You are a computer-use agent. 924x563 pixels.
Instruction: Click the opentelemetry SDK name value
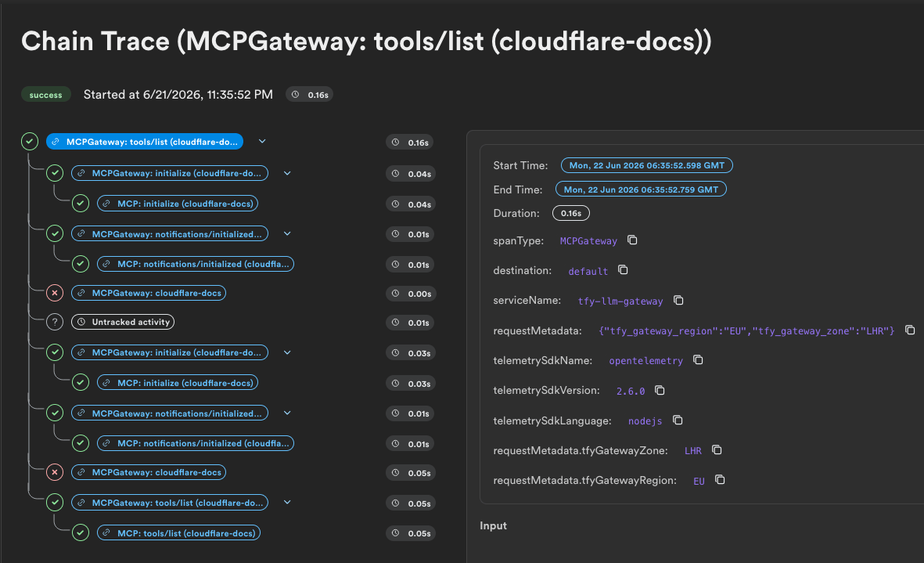[645, 361]
